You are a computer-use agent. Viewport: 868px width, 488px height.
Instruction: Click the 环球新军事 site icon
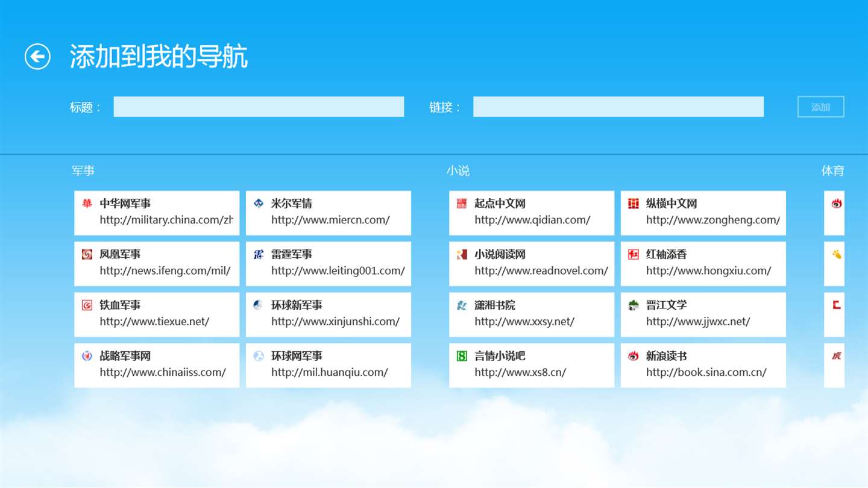tap(259, 305)
